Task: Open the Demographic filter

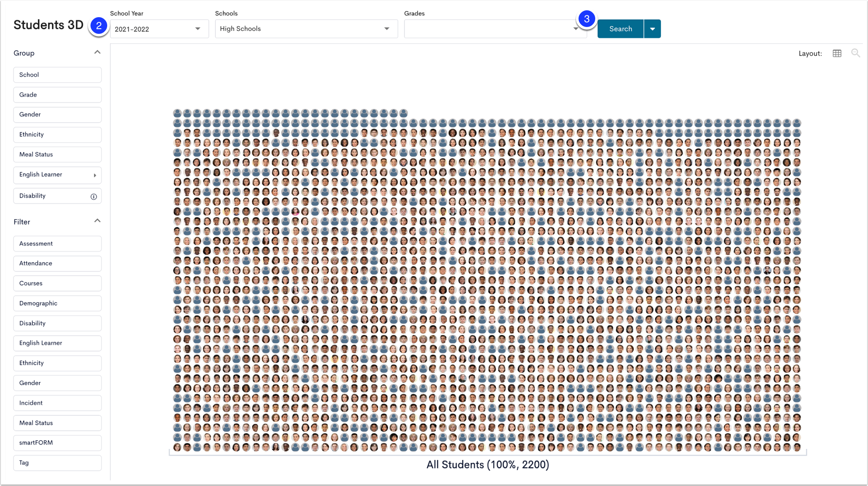Action: (x=57, y=303)
